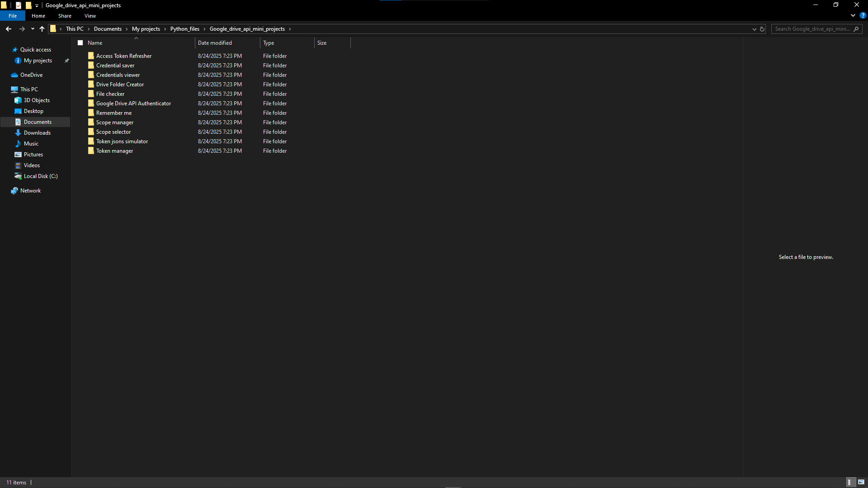Go forward using the Forward arrow
The image size is (868, 488).
(x=22, y=29)
